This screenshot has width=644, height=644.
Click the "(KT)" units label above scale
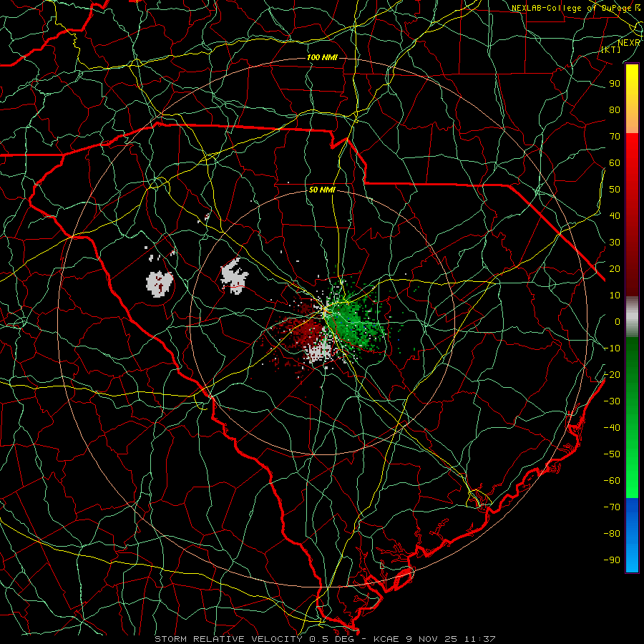coord(611,49)
